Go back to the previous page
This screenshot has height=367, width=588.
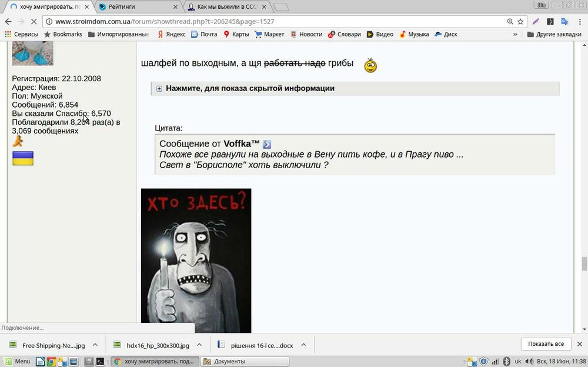8,22
